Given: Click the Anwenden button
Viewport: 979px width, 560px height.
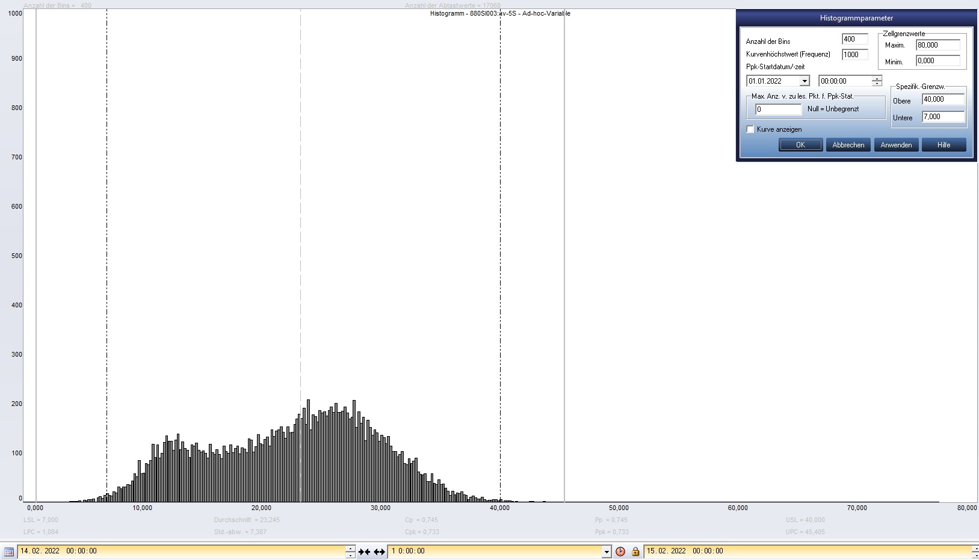Looking at the screenshot, I should [x=896, y=145].
